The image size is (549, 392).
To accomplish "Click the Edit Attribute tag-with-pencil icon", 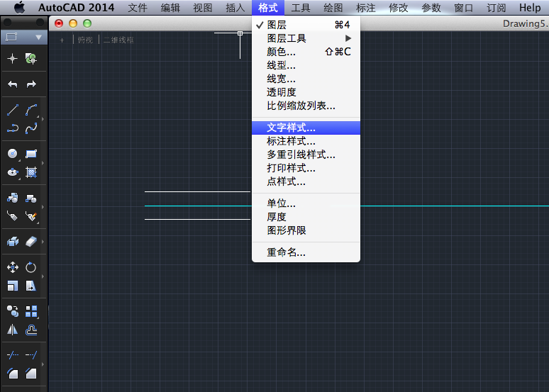I will click(x=31, y=216).
